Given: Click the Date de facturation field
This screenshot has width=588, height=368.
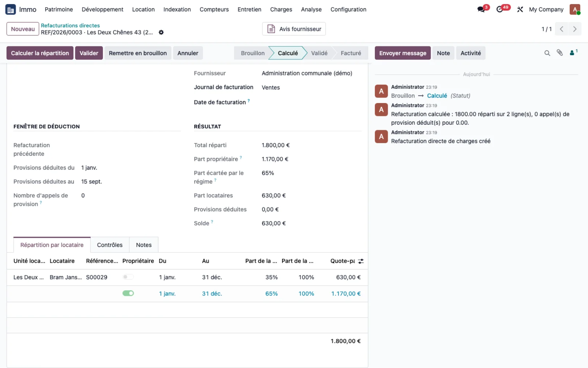Looking at the screenshot, I should click(x=311, y=102).
